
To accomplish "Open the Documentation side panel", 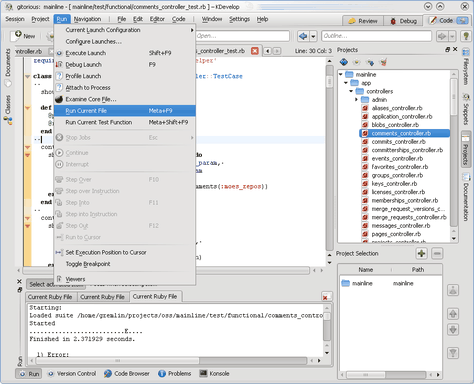I will pos(466,197).
